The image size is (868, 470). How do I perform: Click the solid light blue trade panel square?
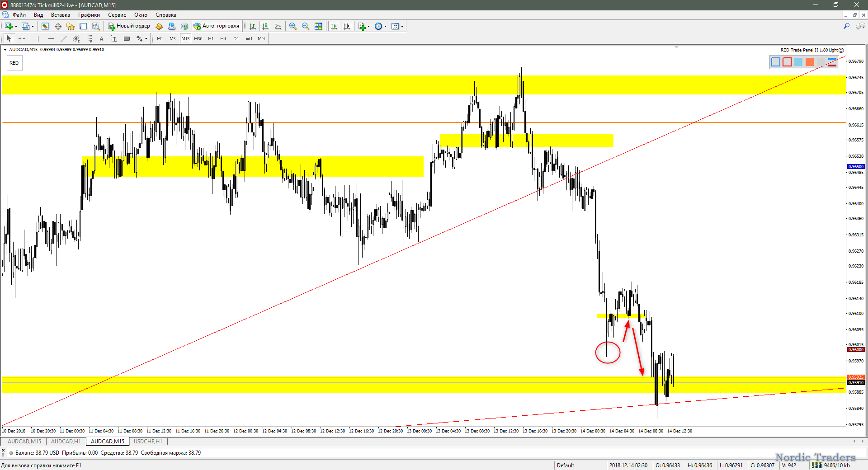(x=798, y=62)
